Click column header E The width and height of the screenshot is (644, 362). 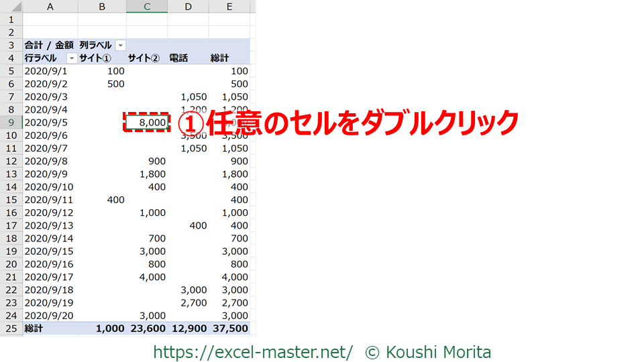229,7
